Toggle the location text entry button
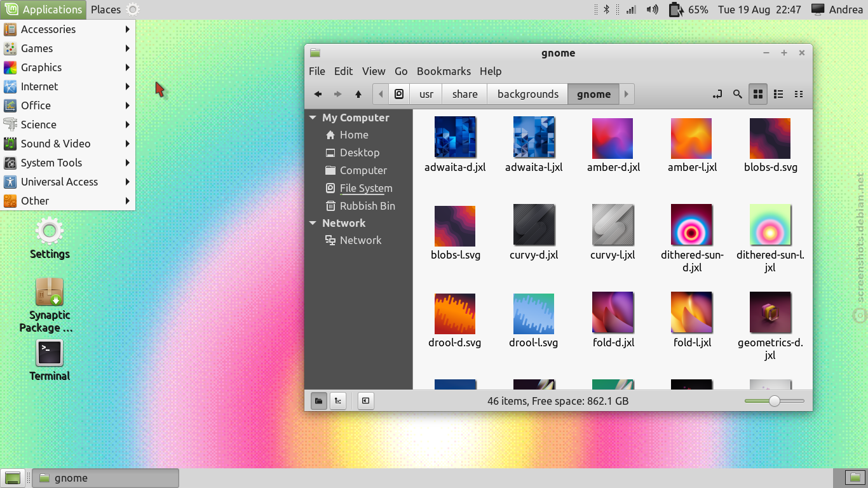This screenshot has height=488, width=868. [x=717, y=94]
